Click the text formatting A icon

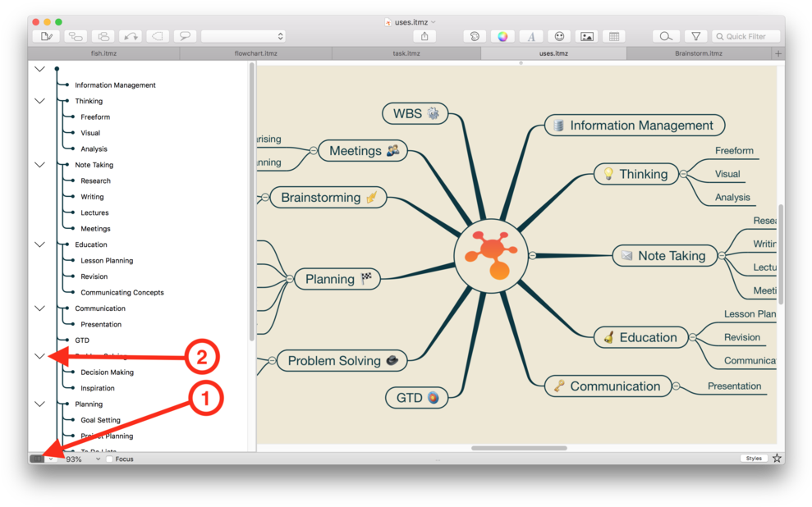pyautogui.click(x=530, y=36)
